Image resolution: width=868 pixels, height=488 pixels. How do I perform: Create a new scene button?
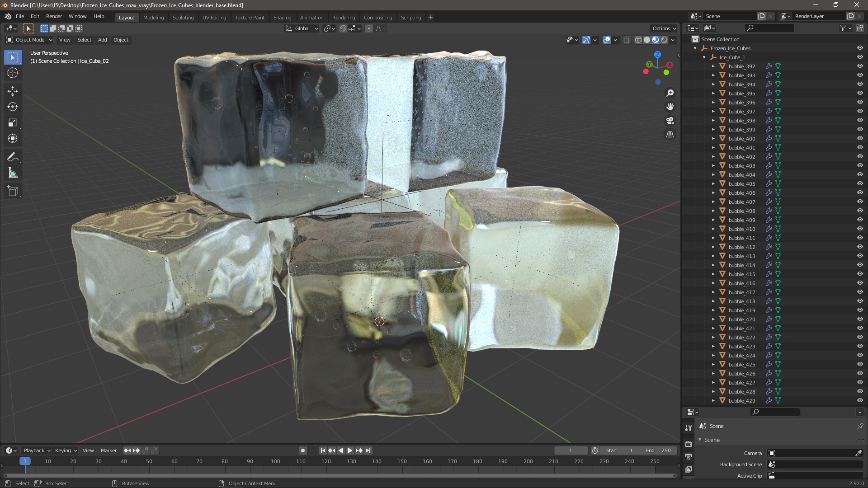coord(761,16)
